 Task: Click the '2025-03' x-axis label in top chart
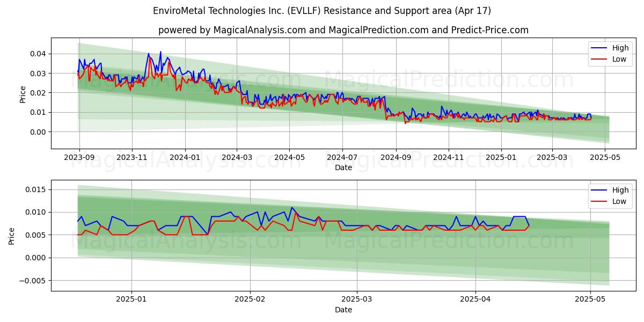[552, 158]
